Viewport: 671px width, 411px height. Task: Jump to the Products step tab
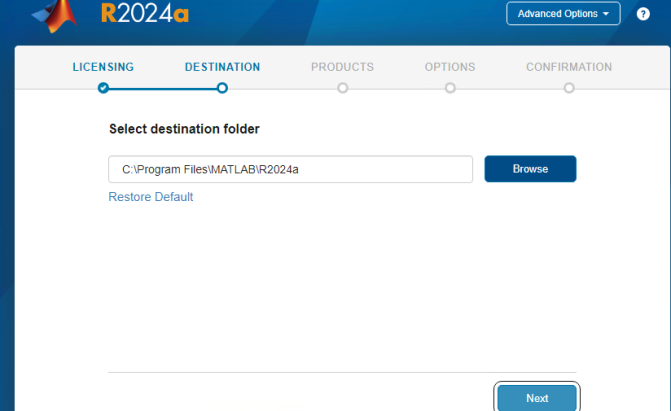342,67
